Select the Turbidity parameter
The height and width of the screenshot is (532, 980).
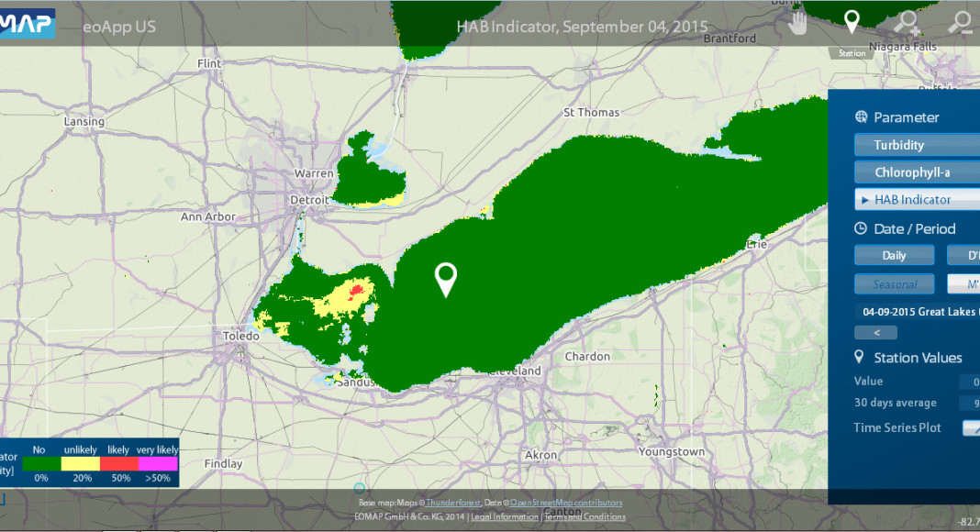pos(916,145)
